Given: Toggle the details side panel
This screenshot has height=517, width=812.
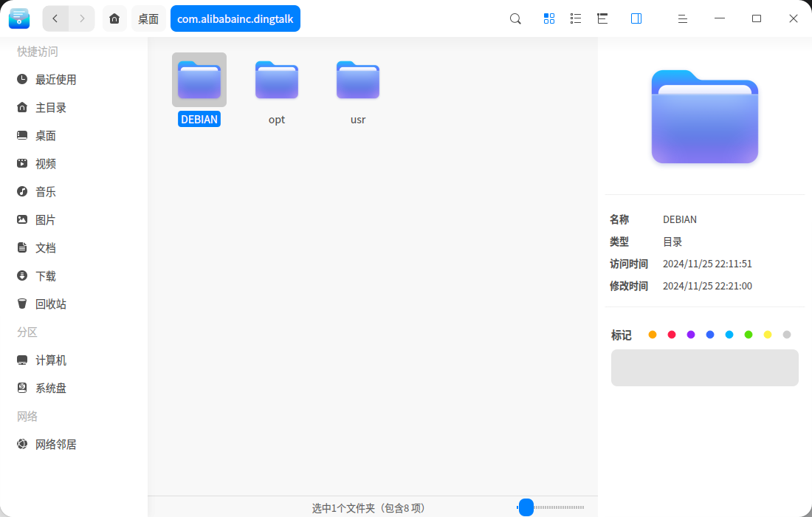Looking at the screenshot, I should click(636, 18).
